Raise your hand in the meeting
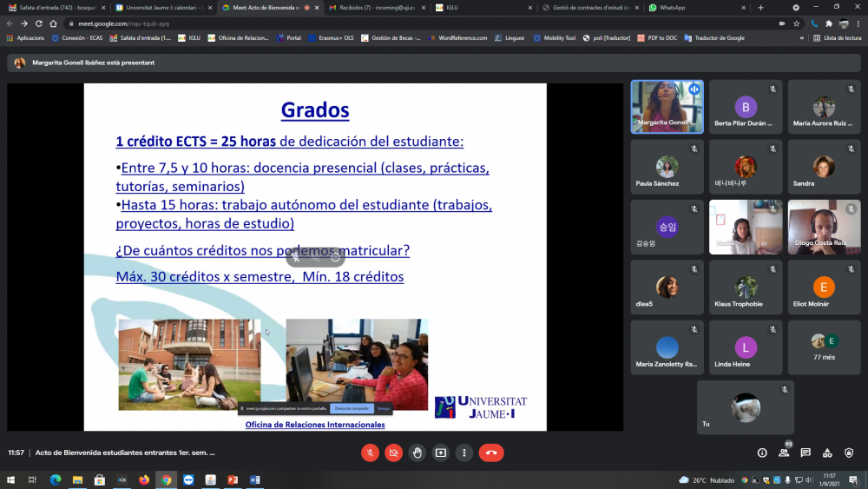This screenshot has width=868, height=489. (418, 453)
